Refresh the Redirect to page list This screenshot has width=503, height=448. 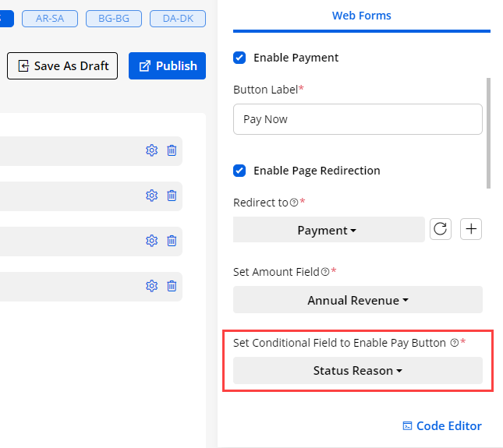(x=441, y=229)
